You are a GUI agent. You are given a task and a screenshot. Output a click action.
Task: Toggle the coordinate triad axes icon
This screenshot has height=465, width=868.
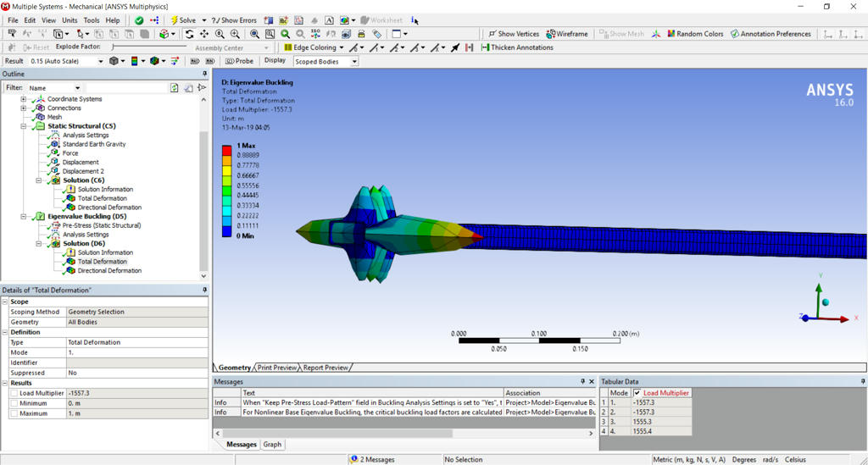(x=656, y=34)
